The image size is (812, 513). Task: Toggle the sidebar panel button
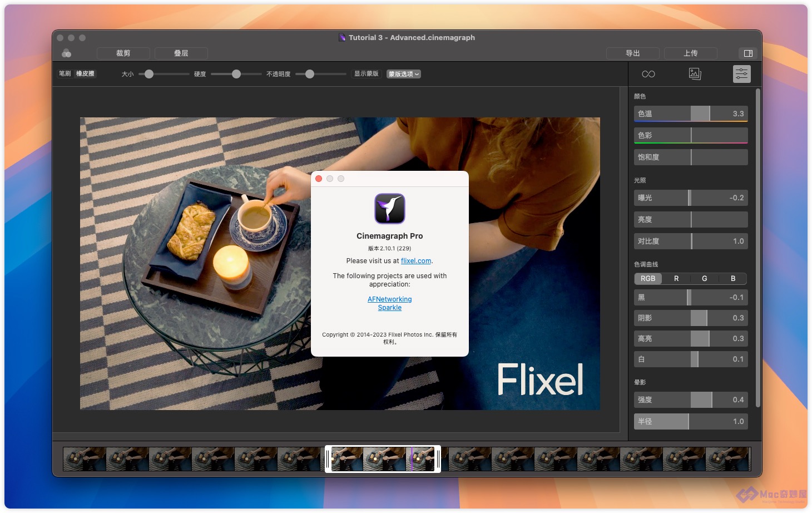pos(748,53)
